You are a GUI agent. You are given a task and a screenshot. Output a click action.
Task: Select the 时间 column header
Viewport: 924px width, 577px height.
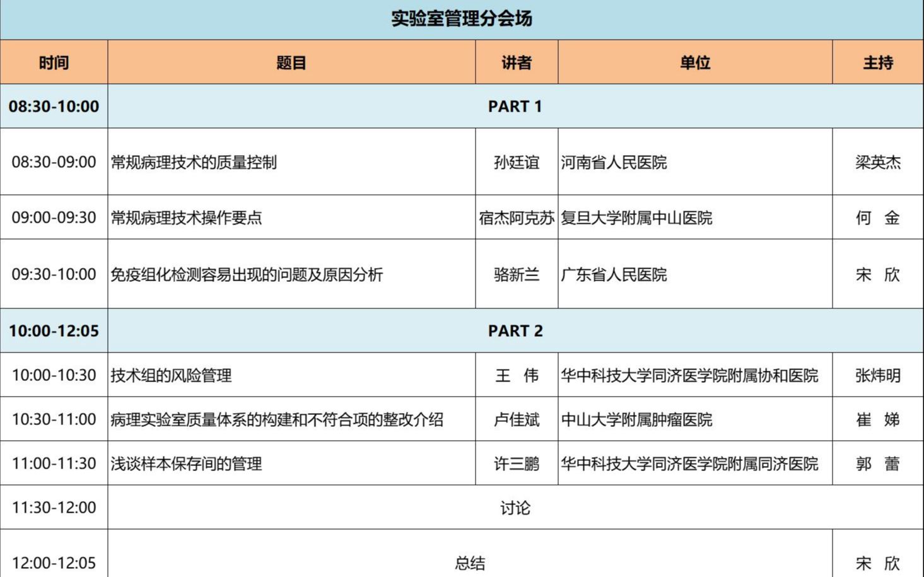coord(54,62)
